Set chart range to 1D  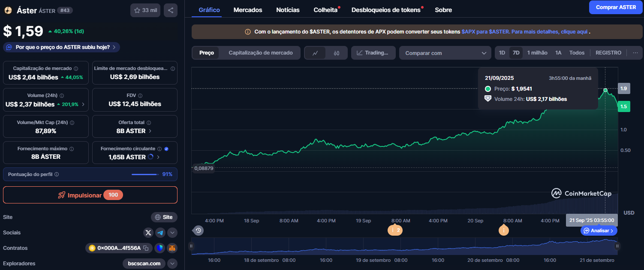[x=502, y=53]
